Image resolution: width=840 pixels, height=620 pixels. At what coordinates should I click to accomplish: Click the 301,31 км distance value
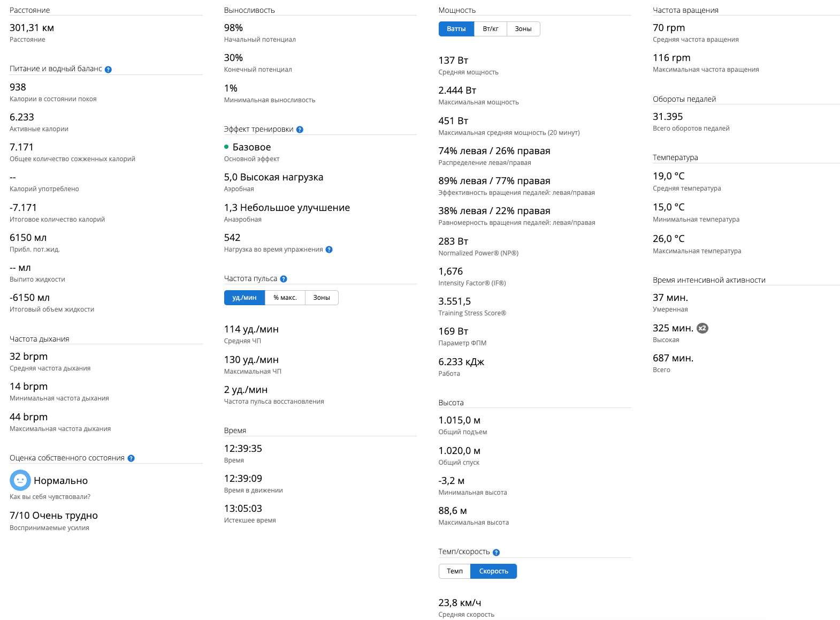tap(32, 28)
